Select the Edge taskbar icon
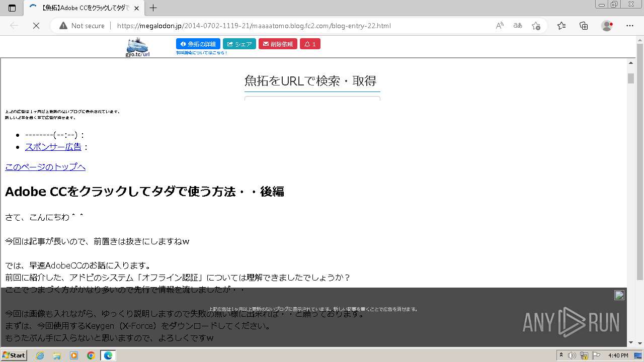Viewport: 644px width, 362px height. pyautogui.click(x=108, y=355)
